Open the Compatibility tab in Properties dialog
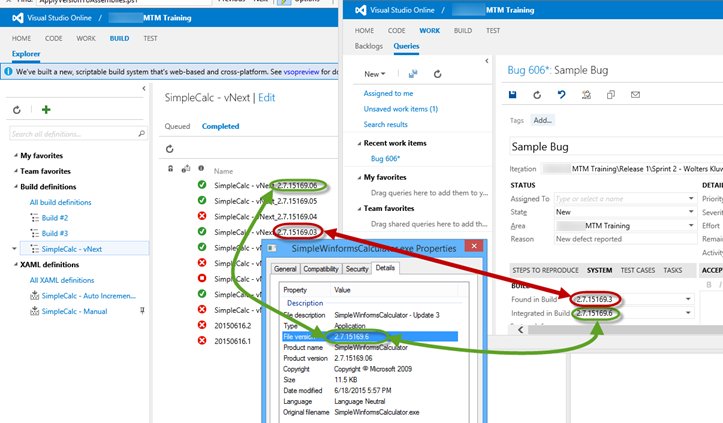Screen dimensions: 723x423 [321, 269]
